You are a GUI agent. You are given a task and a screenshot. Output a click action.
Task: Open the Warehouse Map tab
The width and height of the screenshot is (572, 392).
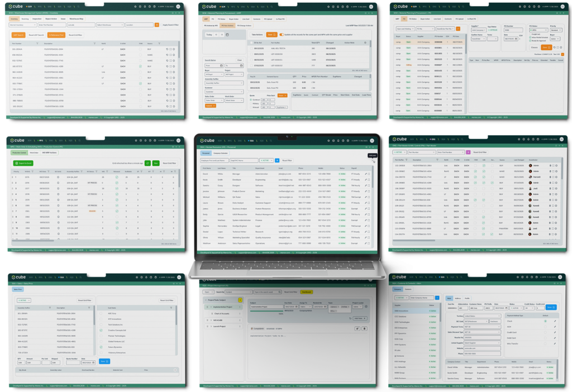(x=77, y=18)
